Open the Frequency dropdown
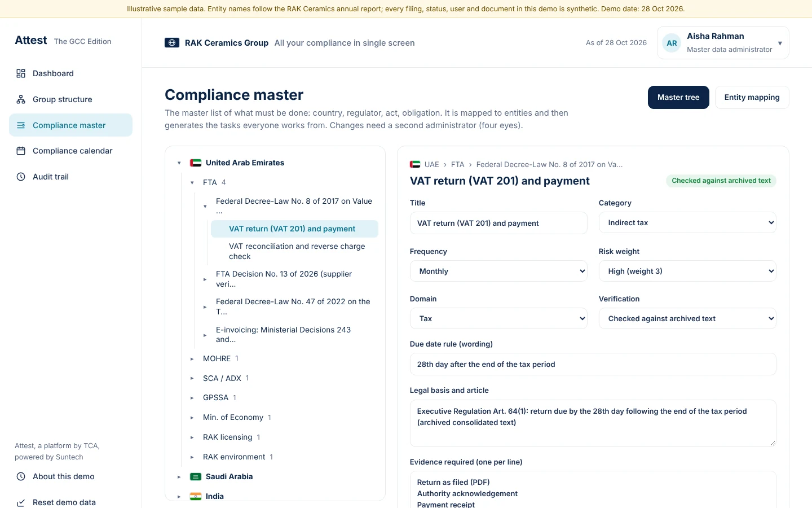The width and height of the screenshot is (812, 508). (498, 271)
